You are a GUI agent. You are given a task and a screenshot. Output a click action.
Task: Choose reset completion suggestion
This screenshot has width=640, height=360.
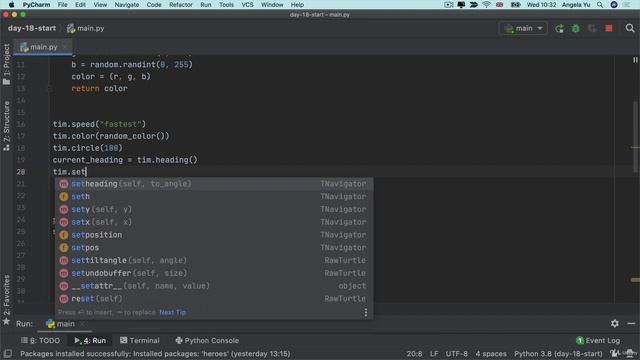pos(214,299)
